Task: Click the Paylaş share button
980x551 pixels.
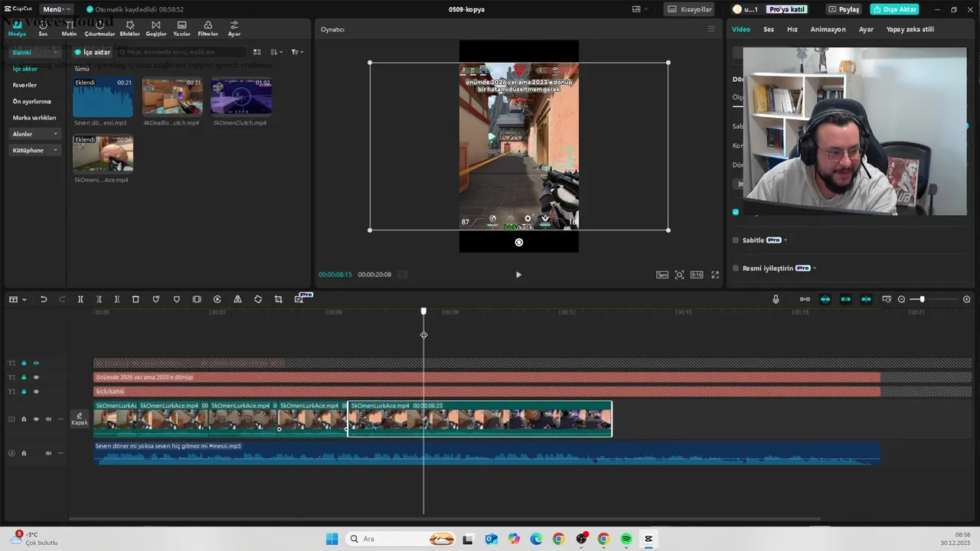Action: click(844, 9)
